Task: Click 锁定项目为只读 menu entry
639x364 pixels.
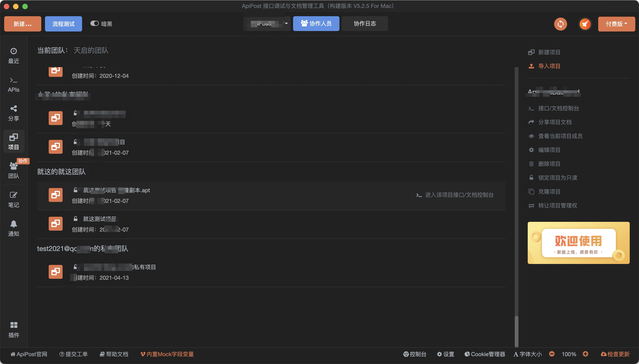Action: [x=553, y=178]
